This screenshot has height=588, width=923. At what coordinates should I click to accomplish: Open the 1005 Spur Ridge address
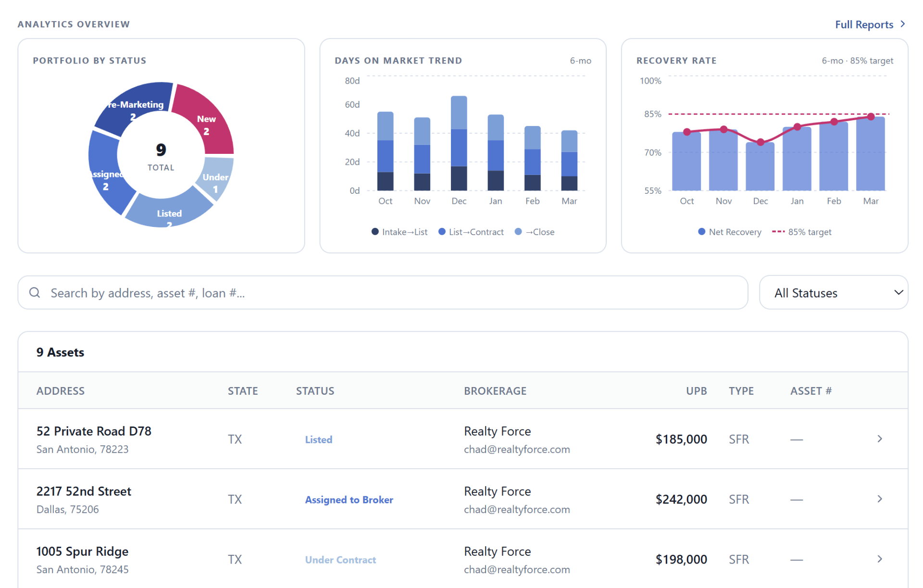click(82, 551)
